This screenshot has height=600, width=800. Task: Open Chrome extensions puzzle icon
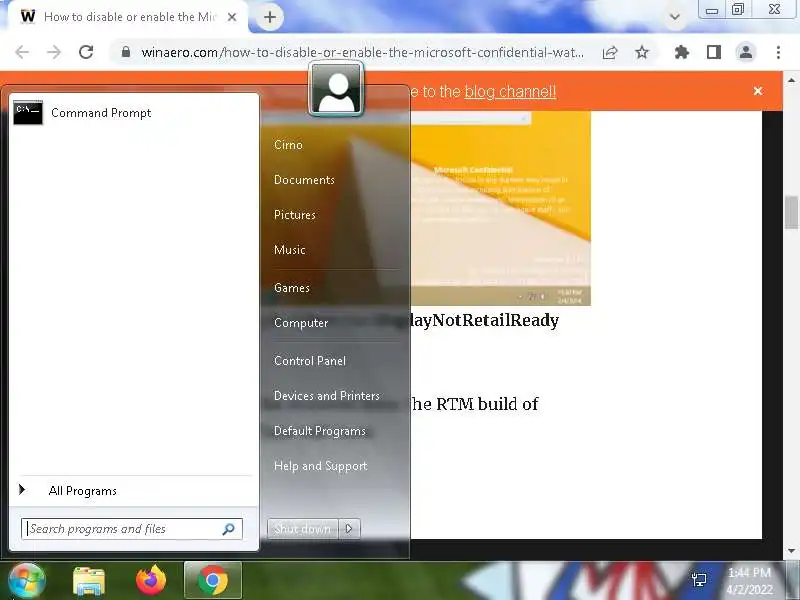682,52
